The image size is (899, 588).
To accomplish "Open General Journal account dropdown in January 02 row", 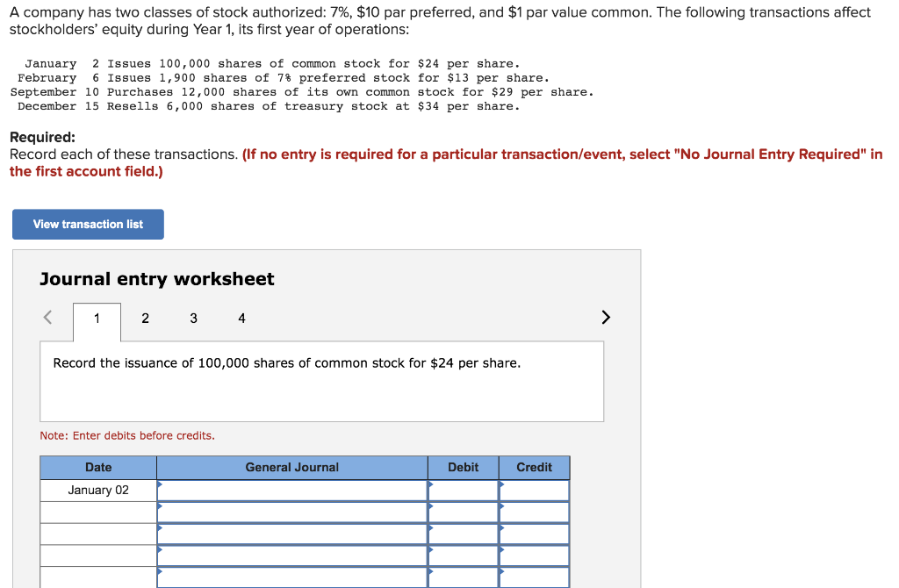I will 291,491.
